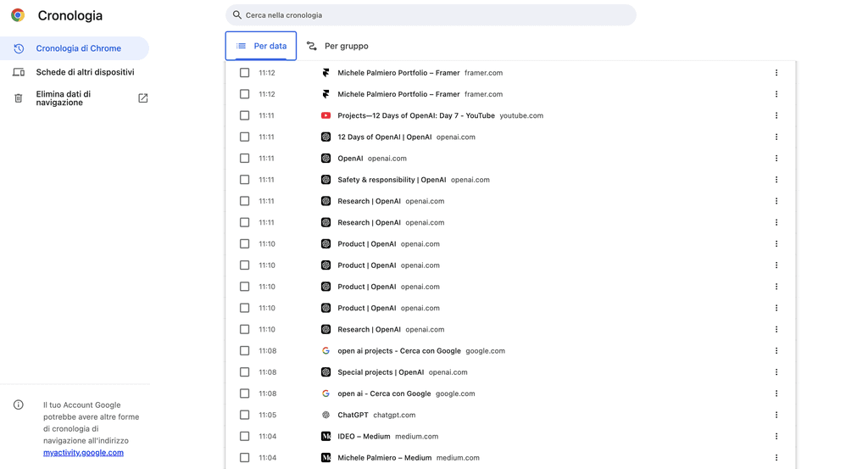Open the 12 Days of OpenAI | OpenAI entry
868x469 pixels.
tap(385, 137)
